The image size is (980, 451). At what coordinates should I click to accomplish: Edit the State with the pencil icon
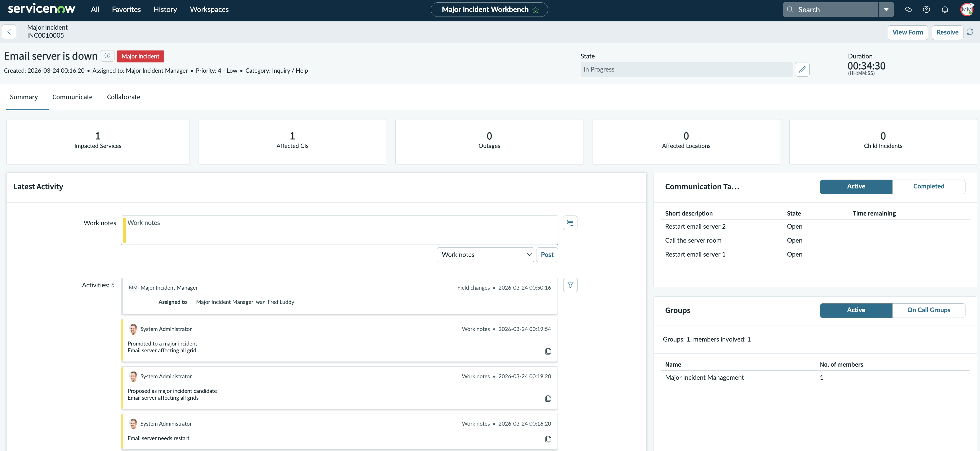(x=802, y=69)
